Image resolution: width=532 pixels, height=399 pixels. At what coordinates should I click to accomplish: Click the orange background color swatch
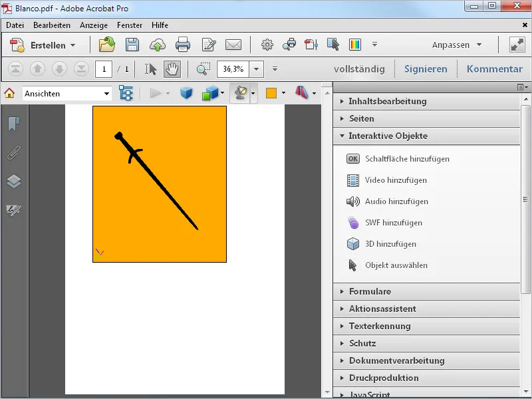click(271, 93)
